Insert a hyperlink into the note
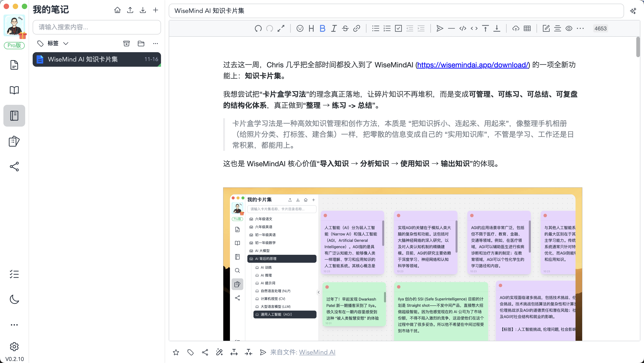 click(x=356, y=28)
